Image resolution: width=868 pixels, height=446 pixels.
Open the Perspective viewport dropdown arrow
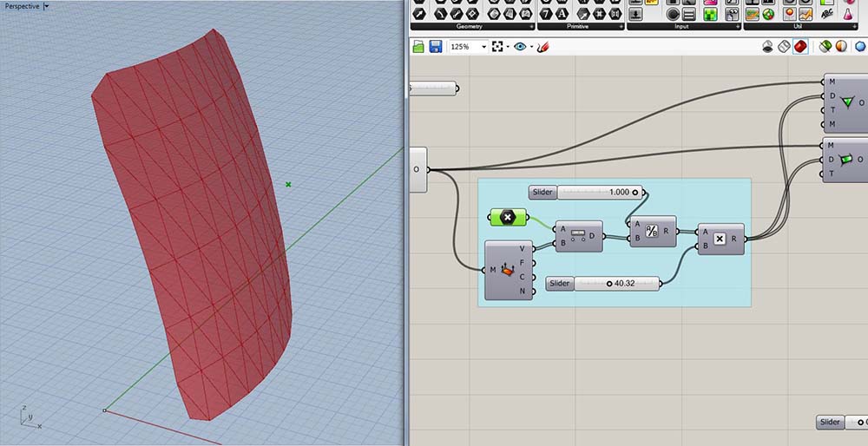pyautogui.click(x=45, y=6)
